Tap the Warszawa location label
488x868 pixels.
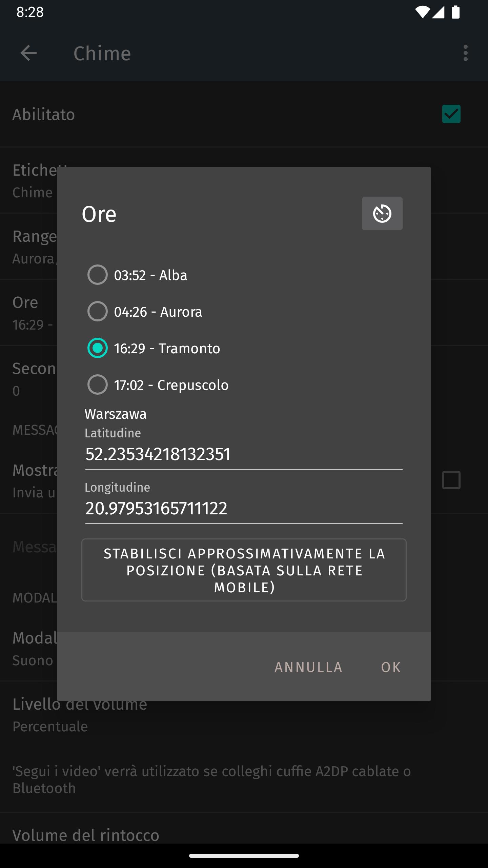[116, 414]
